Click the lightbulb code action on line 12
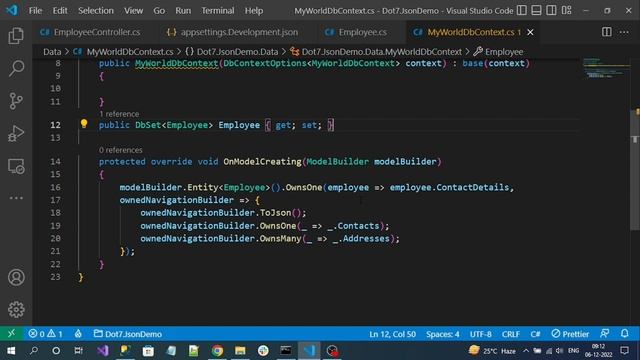Image resolution: width=640 pixels, height=360 pixels. pyautogui.click(x=84, y=124)
